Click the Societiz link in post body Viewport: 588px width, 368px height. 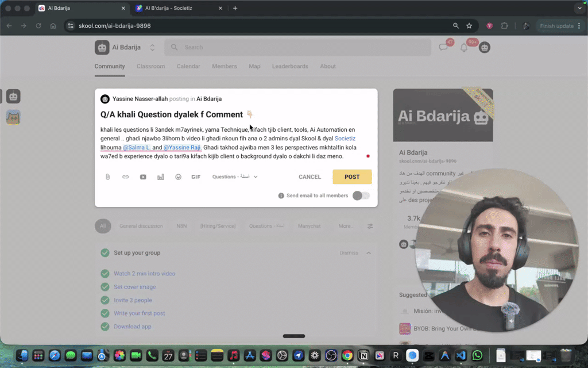(x=345, y=139)
